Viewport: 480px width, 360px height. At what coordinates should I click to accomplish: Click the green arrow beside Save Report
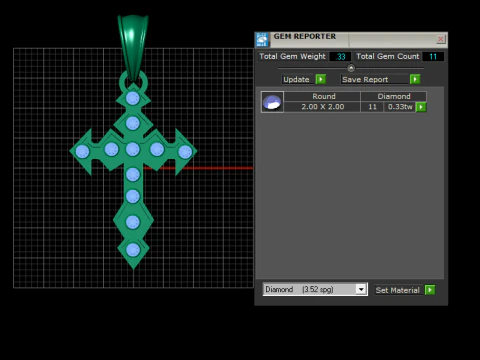(x=415, y=79)
